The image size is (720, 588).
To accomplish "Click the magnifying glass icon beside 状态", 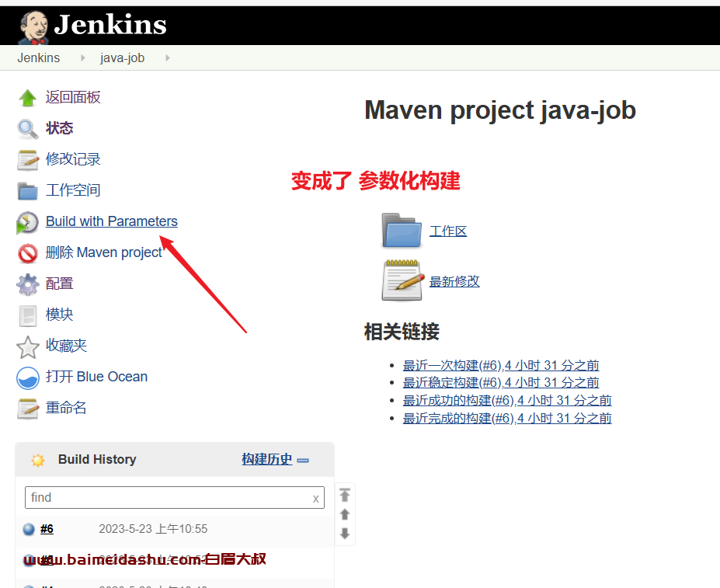I will 27,129.
